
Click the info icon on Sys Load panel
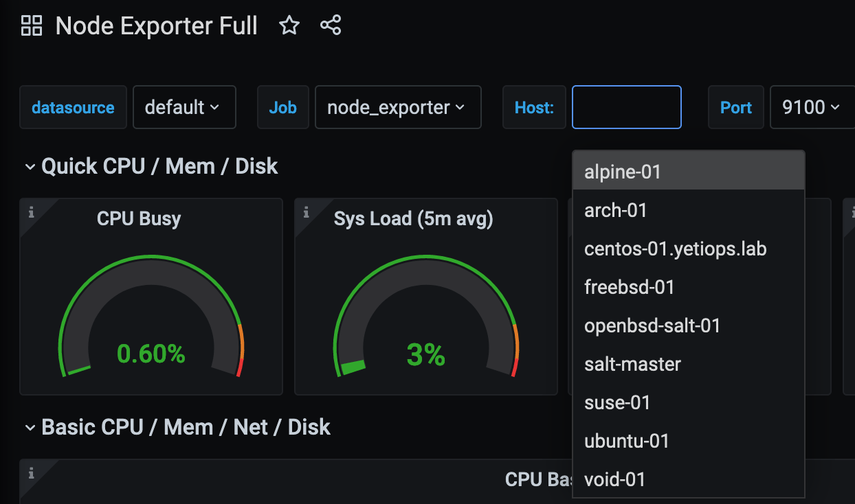(x=306, y=212)
